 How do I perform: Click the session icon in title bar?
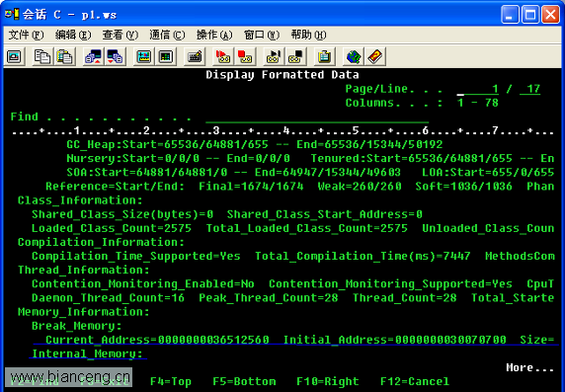[12, 15]
